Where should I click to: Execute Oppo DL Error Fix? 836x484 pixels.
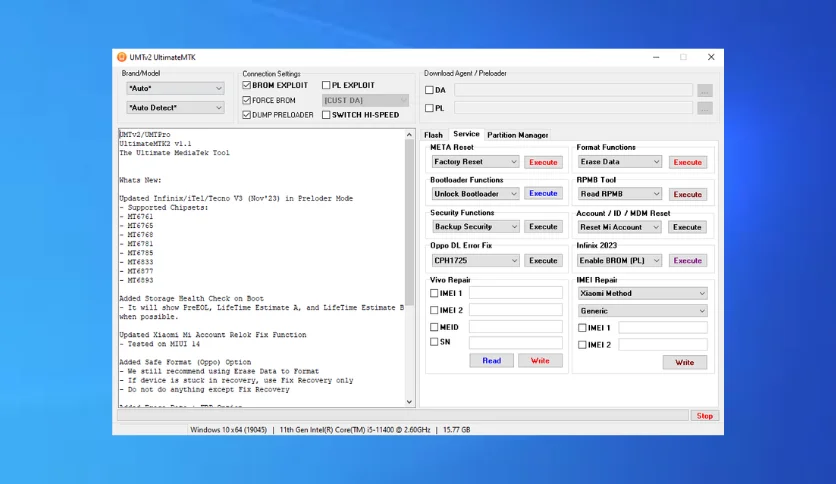point(543,261)
